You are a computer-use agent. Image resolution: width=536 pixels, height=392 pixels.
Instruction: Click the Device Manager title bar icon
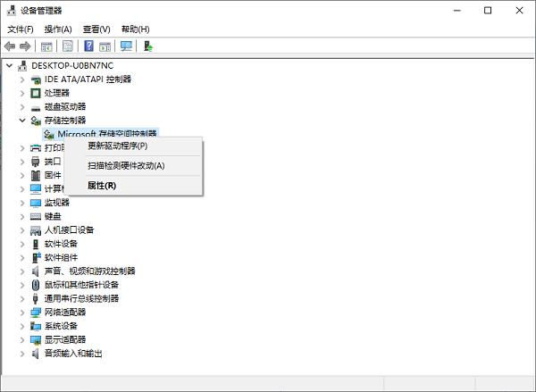[12, 11]
